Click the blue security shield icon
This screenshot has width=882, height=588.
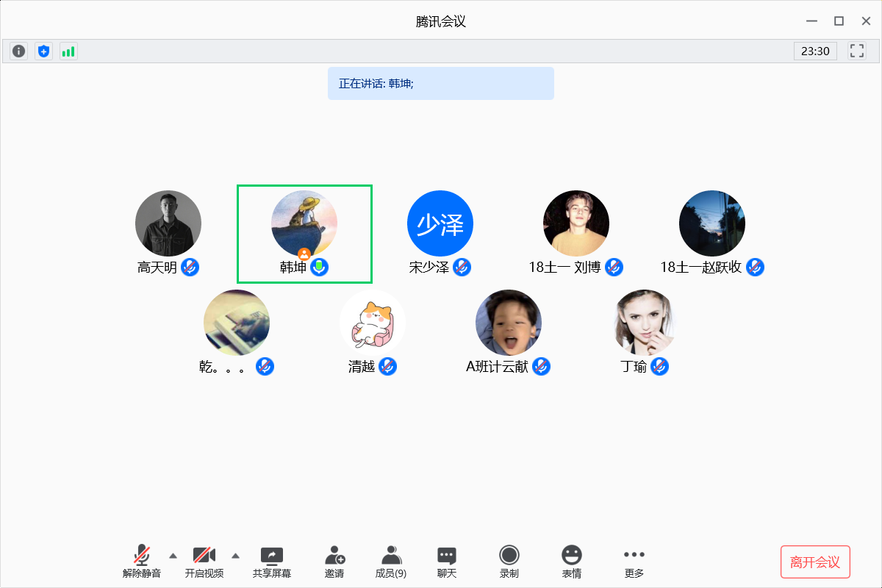tap(44, 51)
